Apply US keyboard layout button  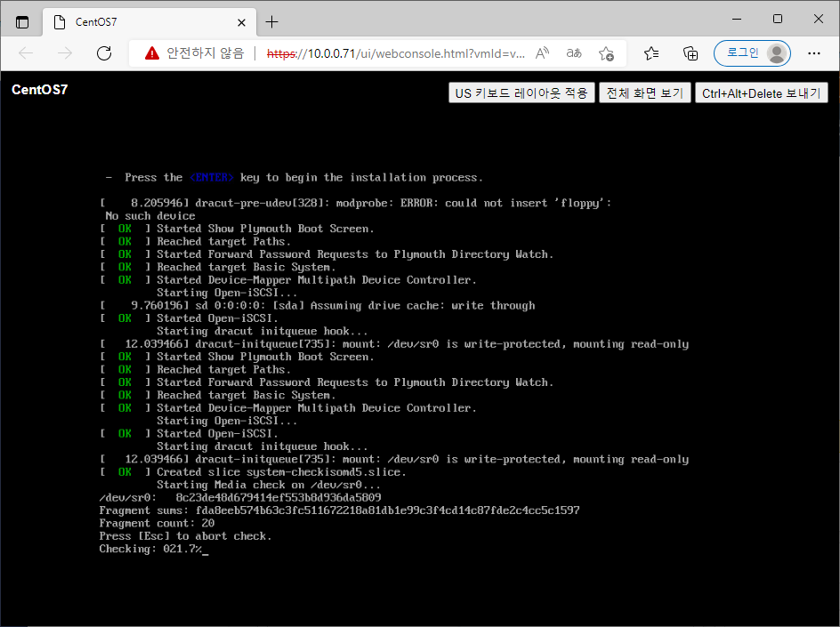[x=521, y=93]
